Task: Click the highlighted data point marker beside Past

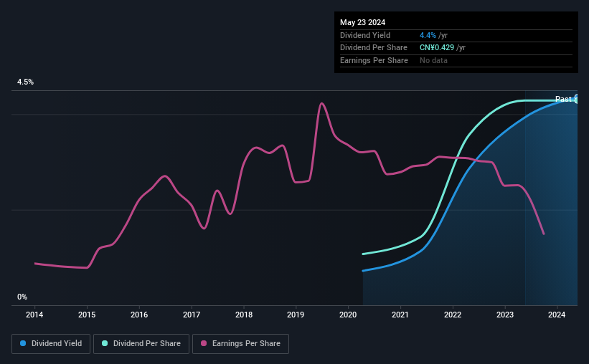Action: 577,100
